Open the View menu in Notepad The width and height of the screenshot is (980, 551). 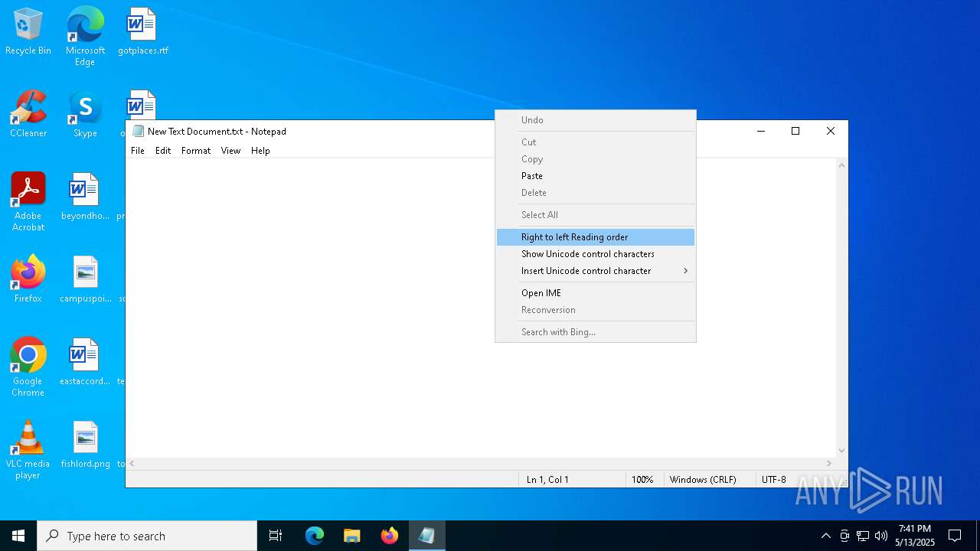231,151
